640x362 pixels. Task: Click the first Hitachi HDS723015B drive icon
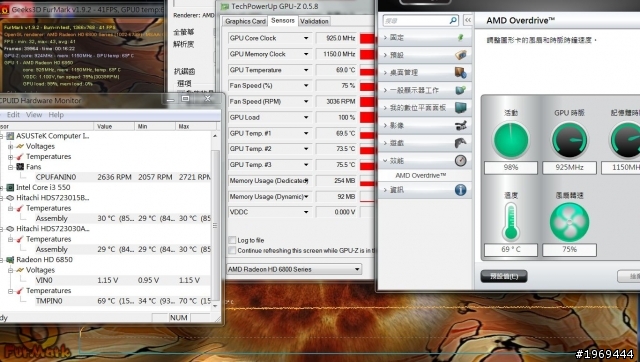tap(10, 198)
